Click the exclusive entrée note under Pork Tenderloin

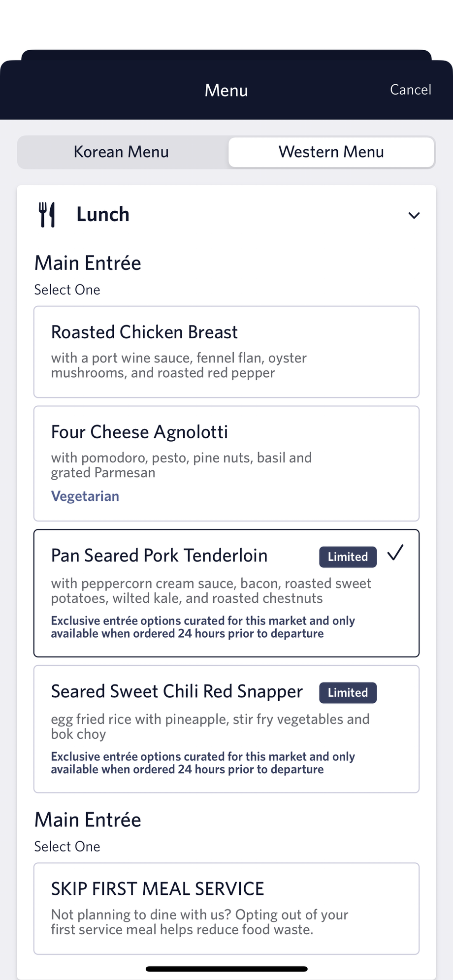tap(203, 627)
